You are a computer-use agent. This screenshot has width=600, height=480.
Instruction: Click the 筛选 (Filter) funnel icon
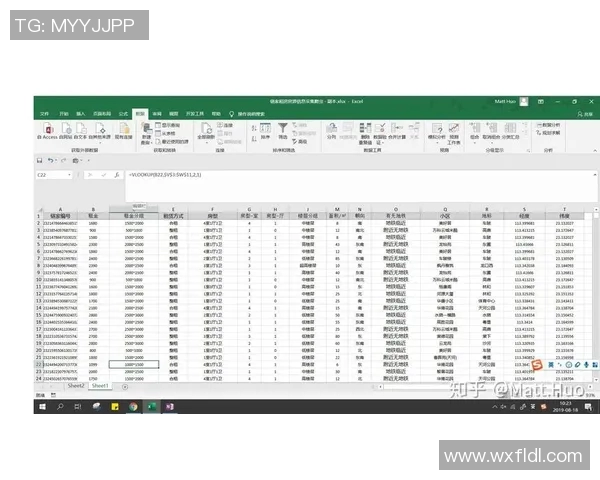[284, 129]
